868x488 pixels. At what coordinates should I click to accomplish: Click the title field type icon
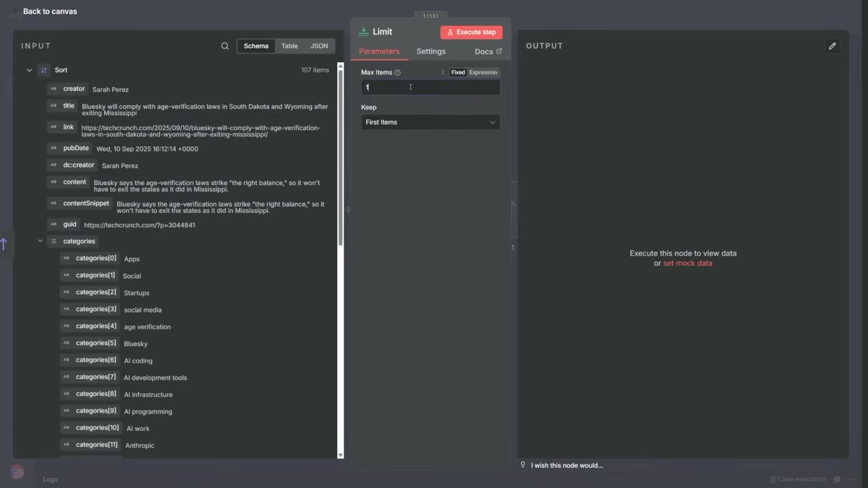click(54, 106)
